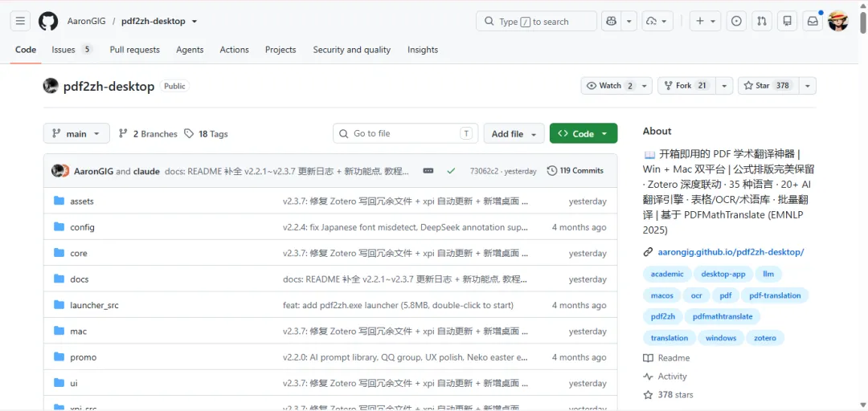The image size is (868, 411).
Task: Open aarongig.github.io/pdf2zh-desktop homepage link
Action: [731, 252]
